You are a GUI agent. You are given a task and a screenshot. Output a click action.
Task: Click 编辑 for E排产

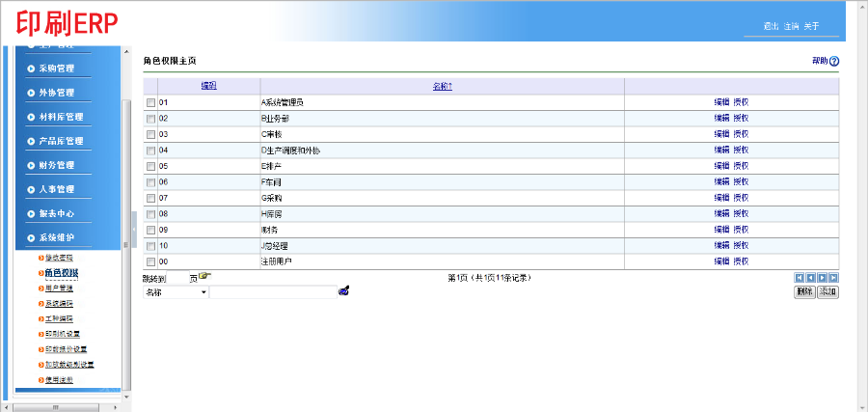point(721,166)
